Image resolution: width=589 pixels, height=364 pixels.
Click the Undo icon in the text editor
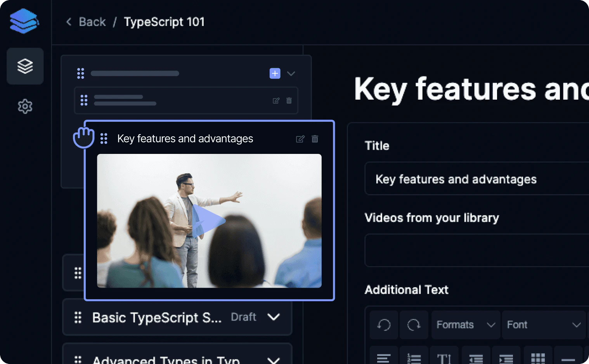(383, 325)
